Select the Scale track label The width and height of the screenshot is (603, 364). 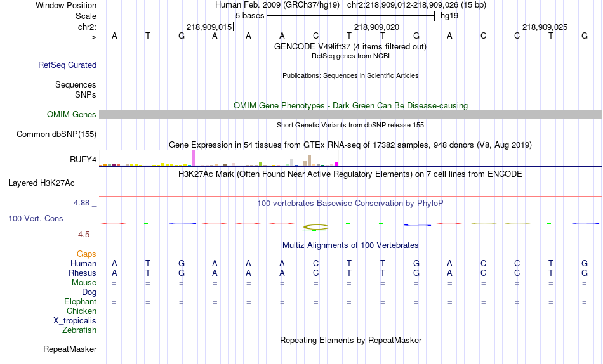point(86,16)
